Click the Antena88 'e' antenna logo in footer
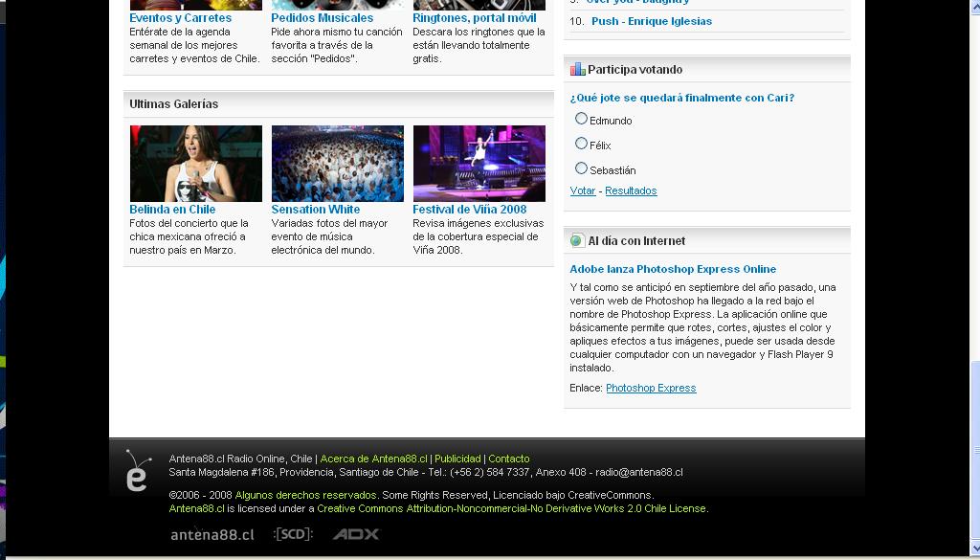 point(138,471)
